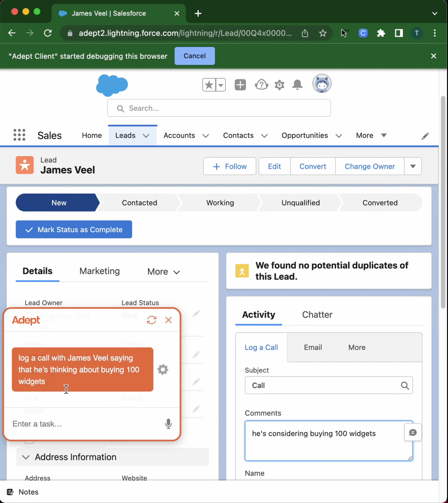Open the More tabs dropdown in details panel

pos(164,272)
